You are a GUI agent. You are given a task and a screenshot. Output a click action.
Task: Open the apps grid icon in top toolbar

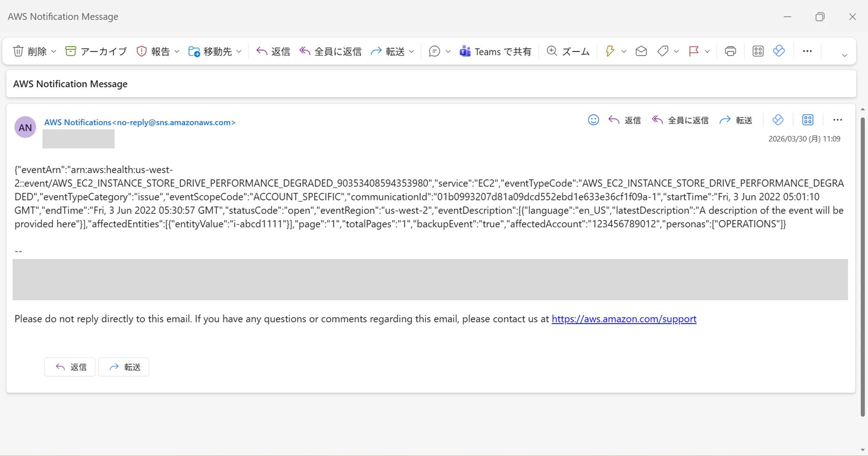758,51
